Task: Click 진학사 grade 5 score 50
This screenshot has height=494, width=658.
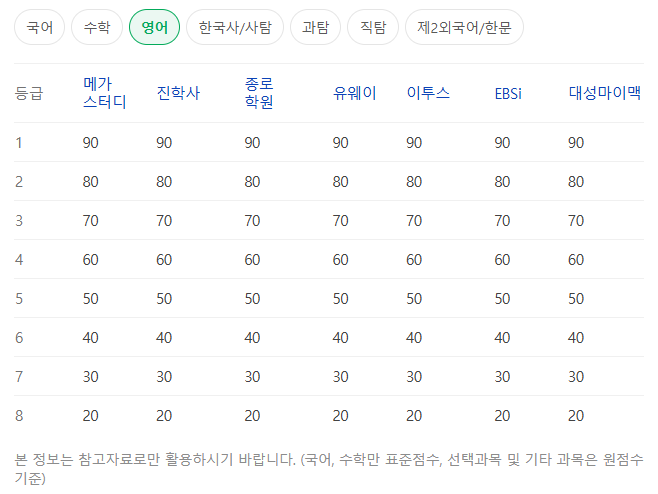Action: pyautogui.click(x=164, y=299)
